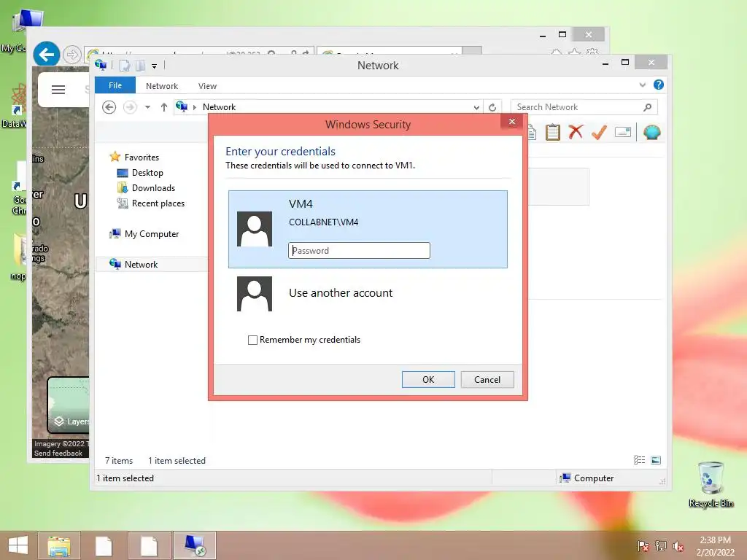Switch to the details view icon in the status bar
747x560 pixels.
[x=639, y=460]
